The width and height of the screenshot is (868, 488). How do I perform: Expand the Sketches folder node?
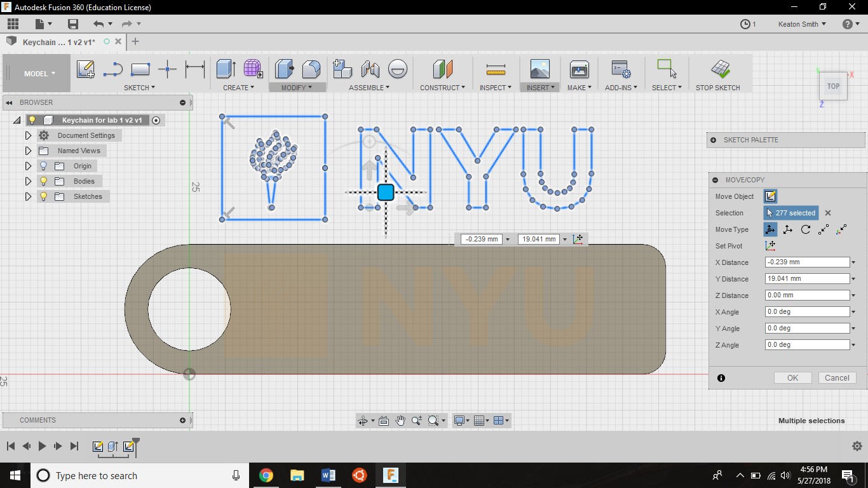click(x=28, y=196)
